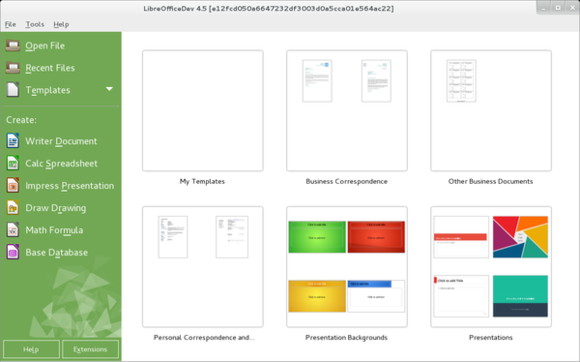
Task: Click the Help button at sidebar bottom
Action: tap(31, 349)
